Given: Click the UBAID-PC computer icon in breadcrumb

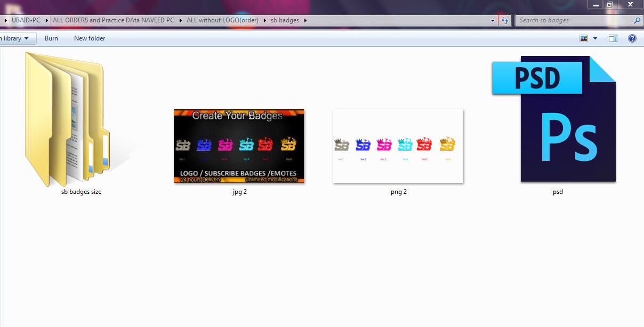Looking at the screenshot, I should [x=26, y=20].
